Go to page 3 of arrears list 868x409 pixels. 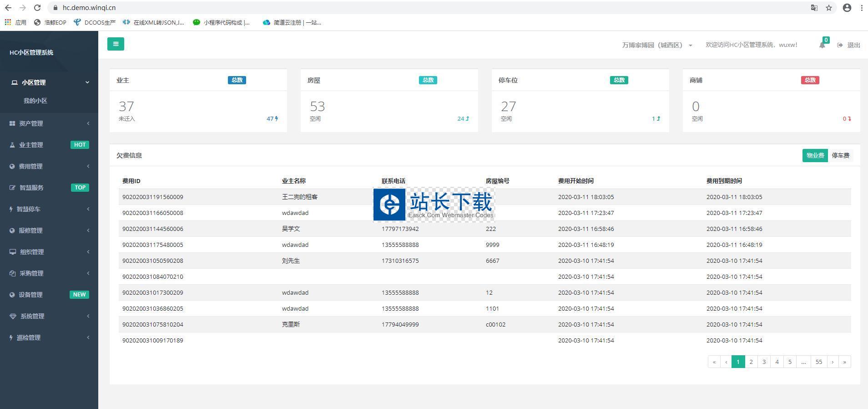pos(764,362)
